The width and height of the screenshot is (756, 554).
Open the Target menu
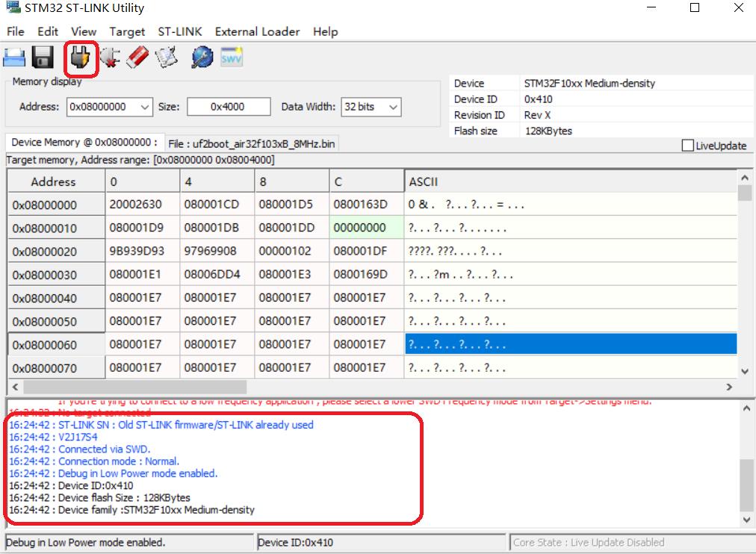[x=127, y=31]
